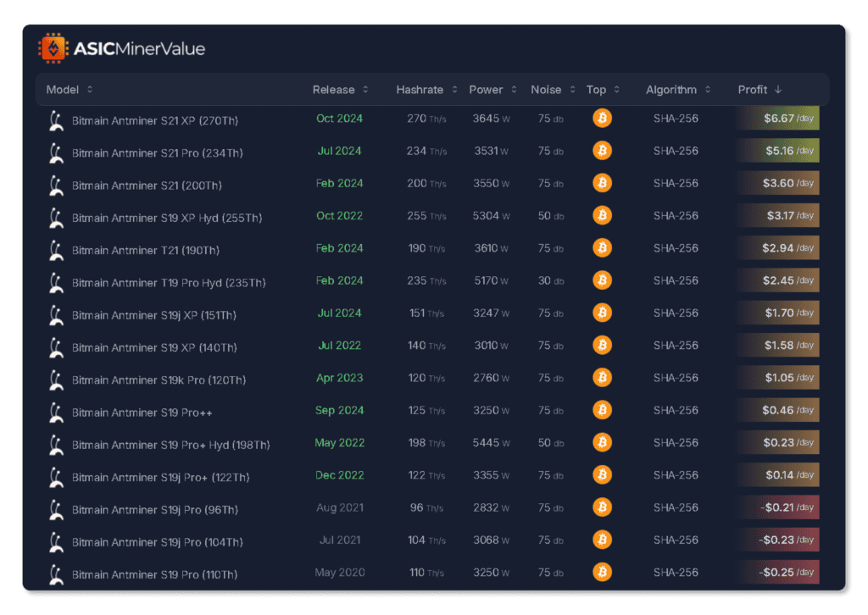Click the $0.46 /day profit cell
The height and width of the screenshot is (615, 868).
point(778,410)
